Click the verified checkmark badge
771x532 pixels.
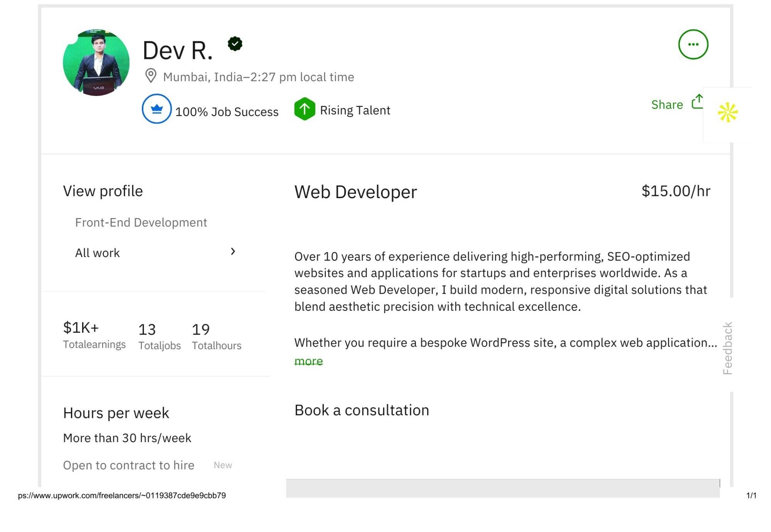tap(235, 44)
